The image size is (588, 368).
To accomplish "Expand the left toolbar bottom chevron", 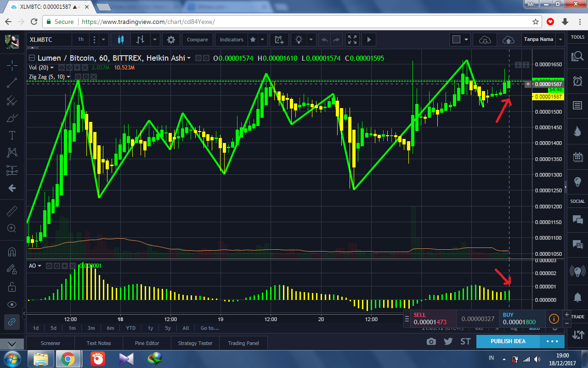I will (x=12, y=344).
